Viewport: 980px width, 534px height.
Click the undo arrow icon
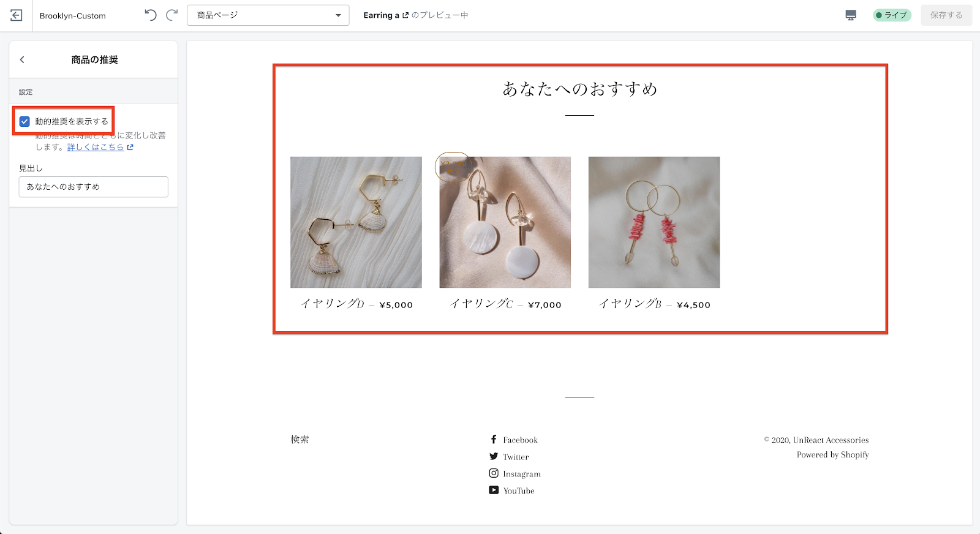point(150,15)
